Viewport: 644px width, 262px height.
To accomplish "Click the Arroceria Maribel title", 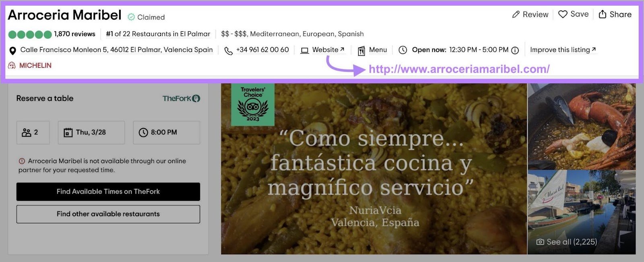I will pos(64,15).
